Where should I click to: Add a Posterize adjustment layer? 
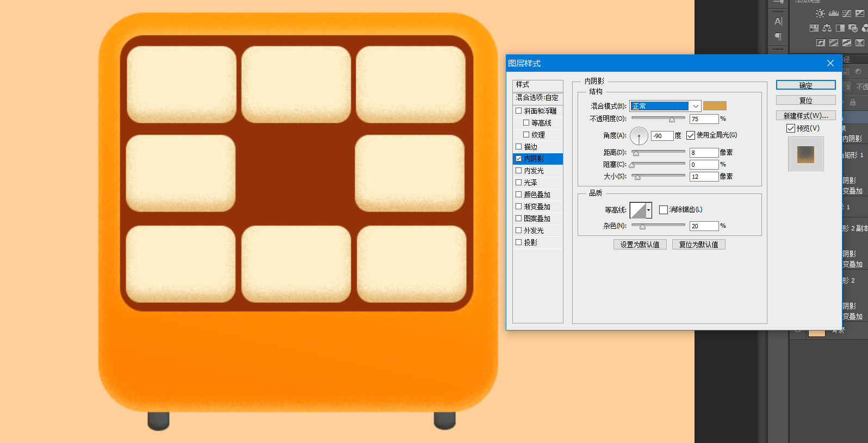click(x=834, y=42)
